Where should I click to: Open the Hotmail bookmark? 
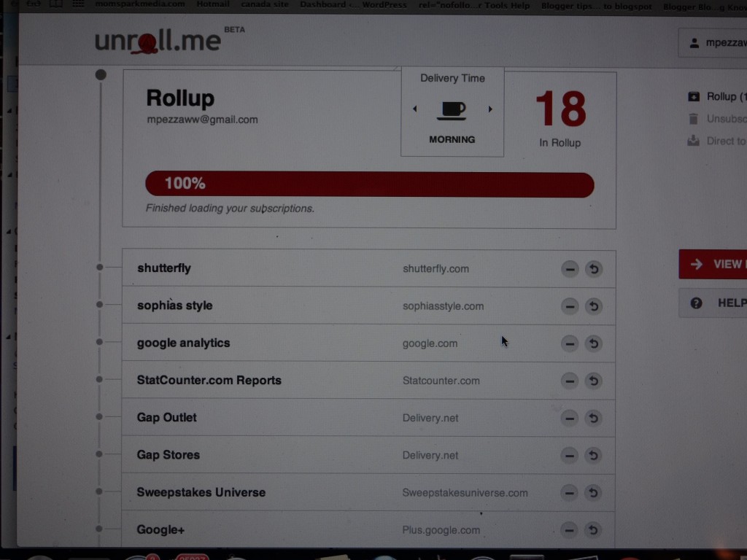[213, 4]
